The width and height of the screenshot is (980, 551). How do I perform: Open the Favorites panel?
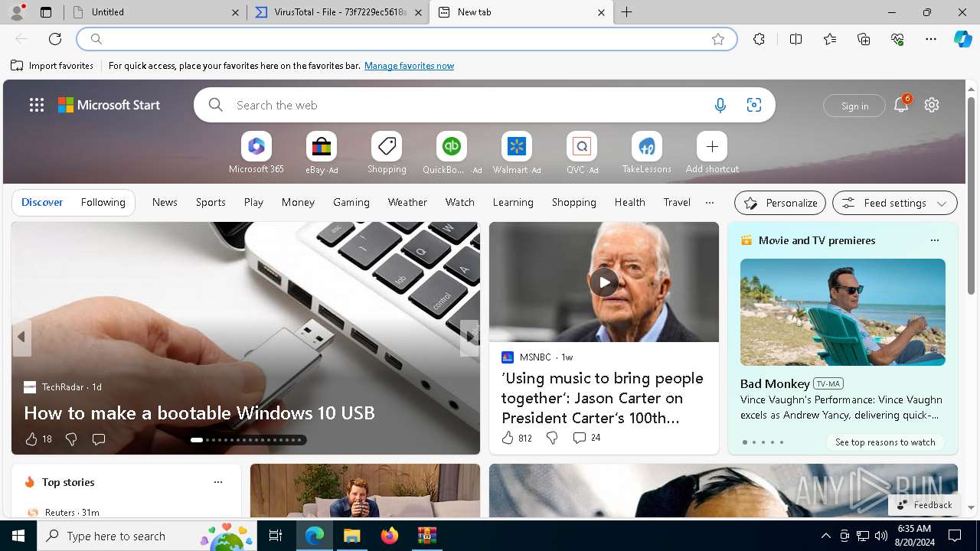pos(830,39)
